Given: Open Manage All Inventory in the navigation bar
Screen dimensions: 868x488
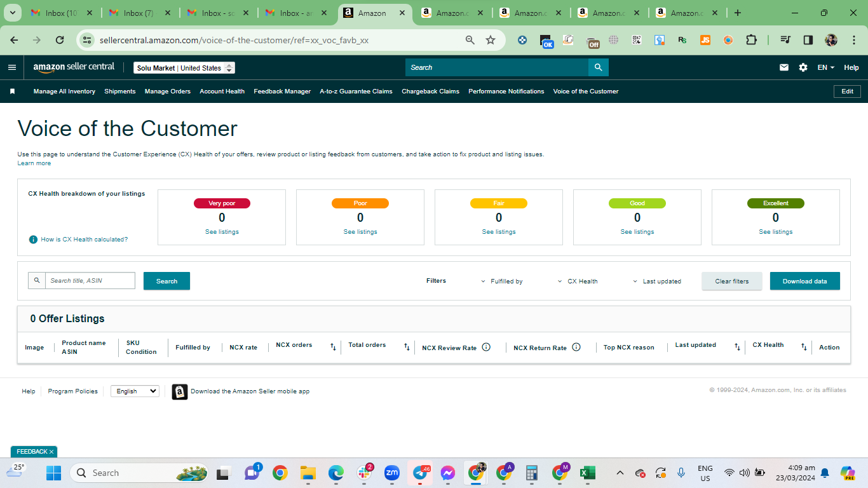Looking at the screenshot, I should coord(64,91).
